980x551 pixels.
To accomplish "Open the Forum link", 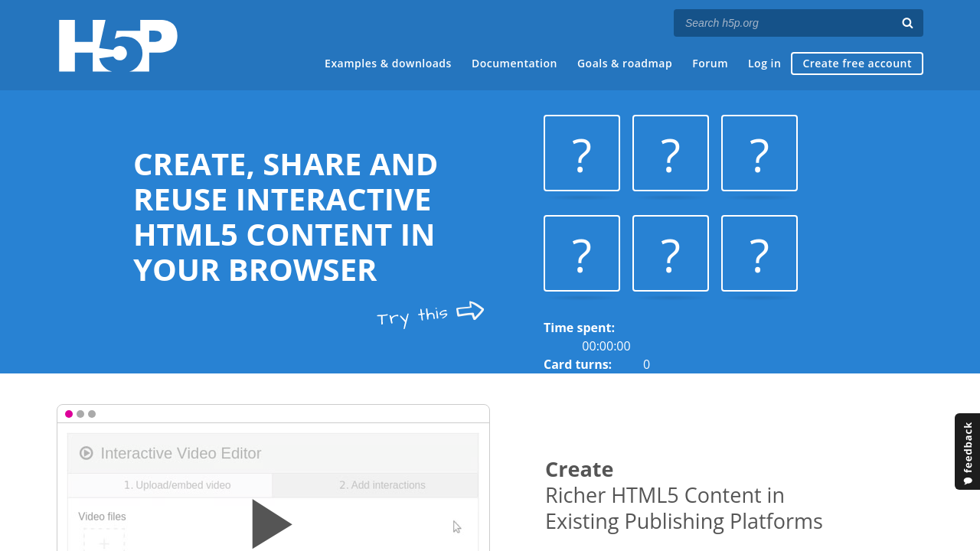I will click(x=710, y=64).
